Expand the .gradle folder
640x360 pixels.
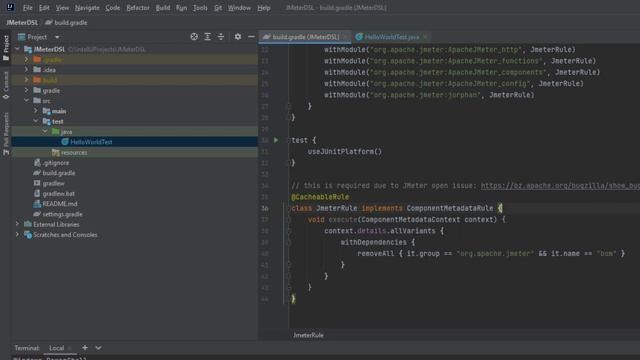(x=27, y=60)
